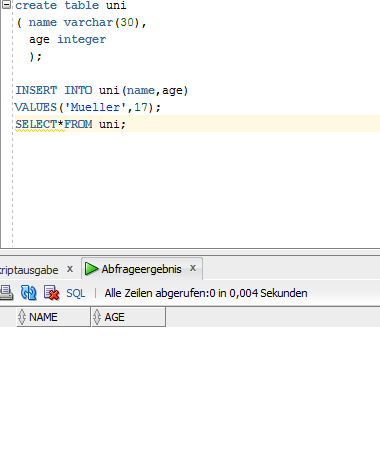This screenshot has width=380, height=449.
Task: Click the 'create table uni' line
Action: pos(71,5)
